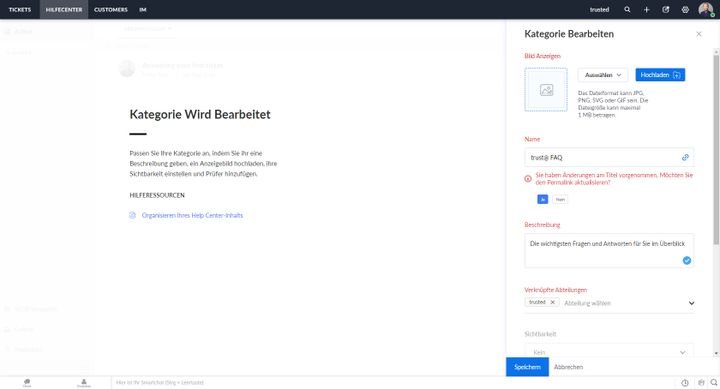
Task: Open the search icon in top bar
Action: click(x=627, y=10)
